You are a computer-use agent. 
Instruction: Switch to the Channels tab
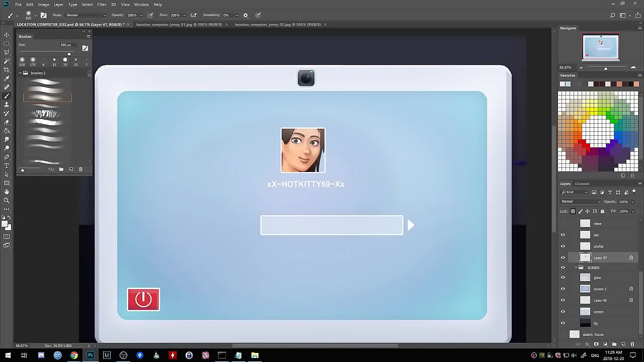582,184
